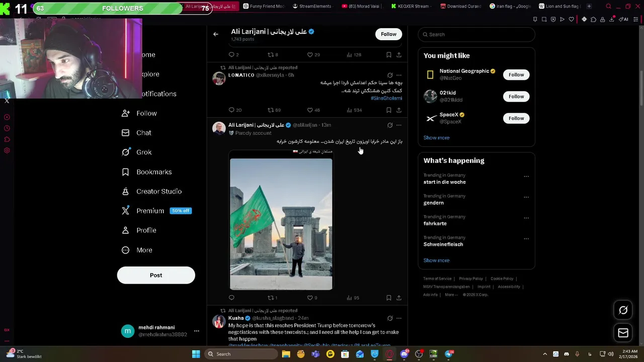Open more options for 'gendern' trend
Viewport: 644px width, 362px height.
pos(526,197)
